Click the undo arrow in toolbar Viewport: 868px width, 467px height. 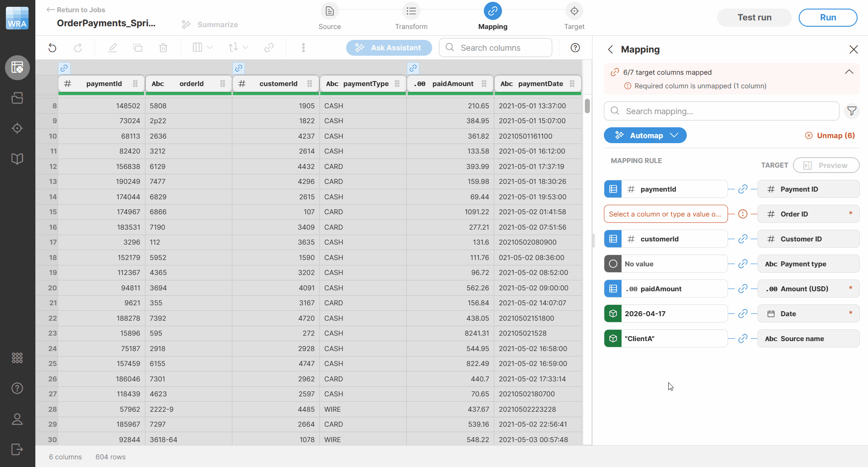[53, 48]
